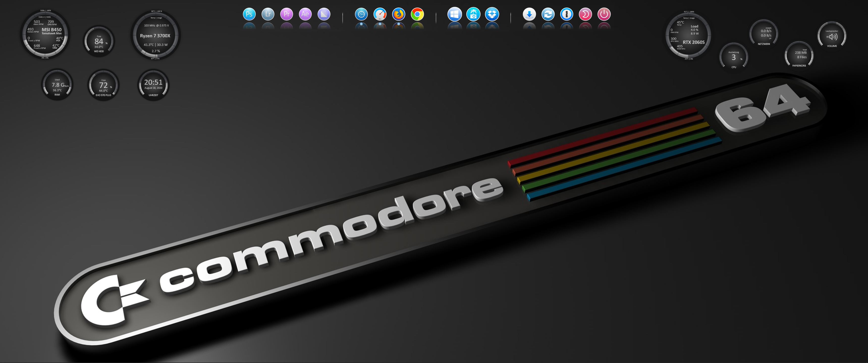This screenshot has height=363, width=868.
Task: Open Dropbox from the dock
Action: click(492, 14)
